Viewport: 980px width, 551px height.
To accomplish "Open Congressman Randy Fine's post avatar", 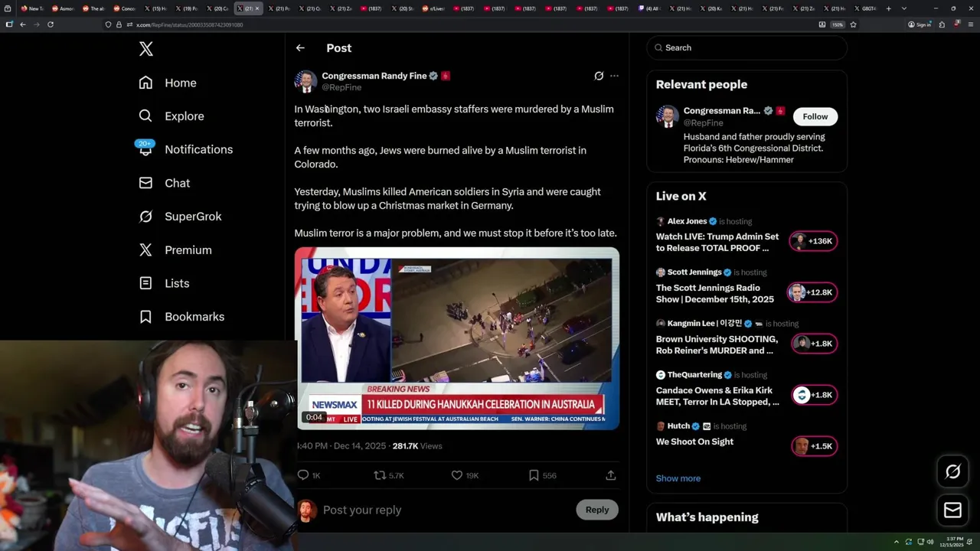I will (305, 81).
